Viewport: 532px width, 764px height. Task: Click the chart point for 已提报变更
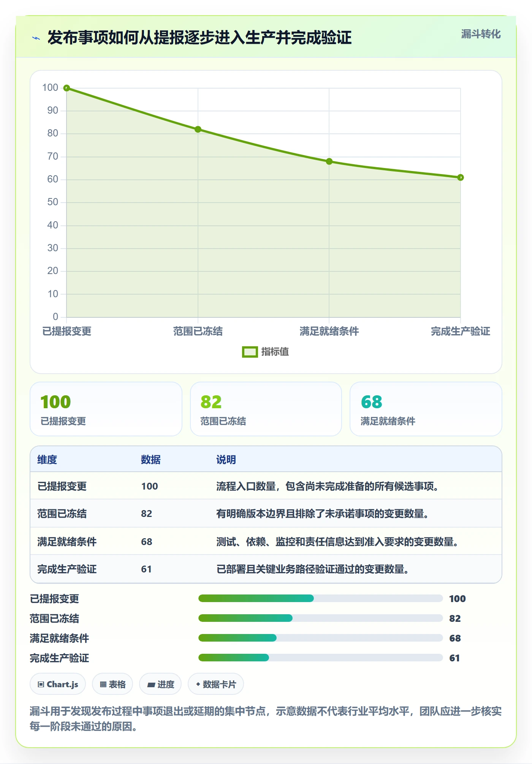[x=66, y=88]
